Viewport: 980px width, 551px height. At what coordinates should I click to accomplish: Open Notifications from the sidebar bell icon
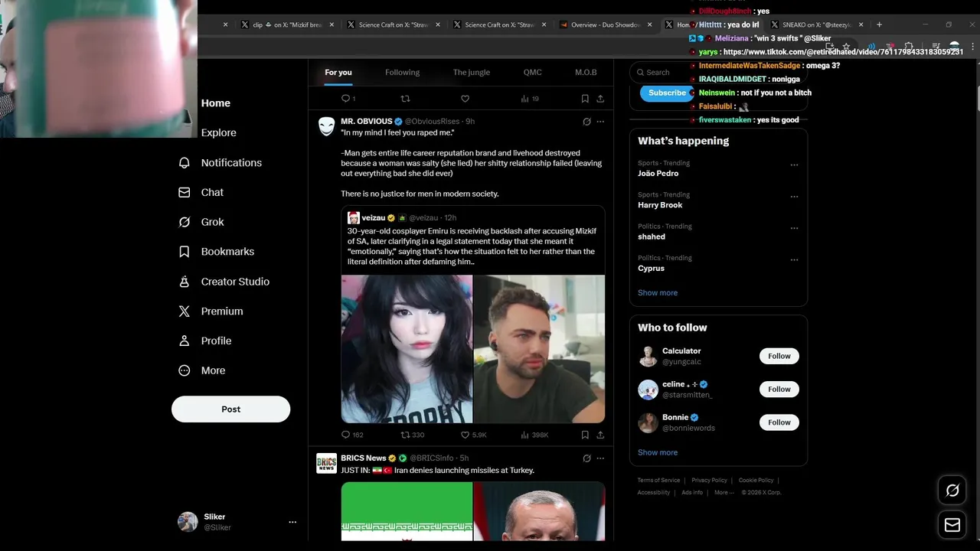click(x=184, y=163)
